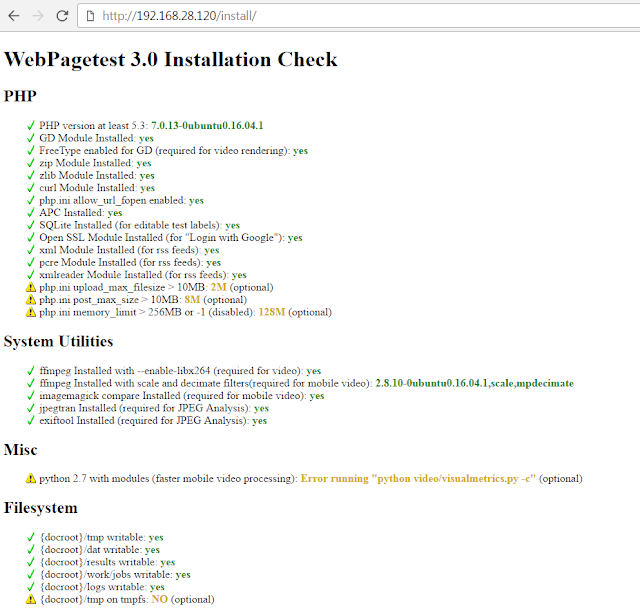
Task: Click the NO value for tmp on tmpfs
Action: point(160,599)
